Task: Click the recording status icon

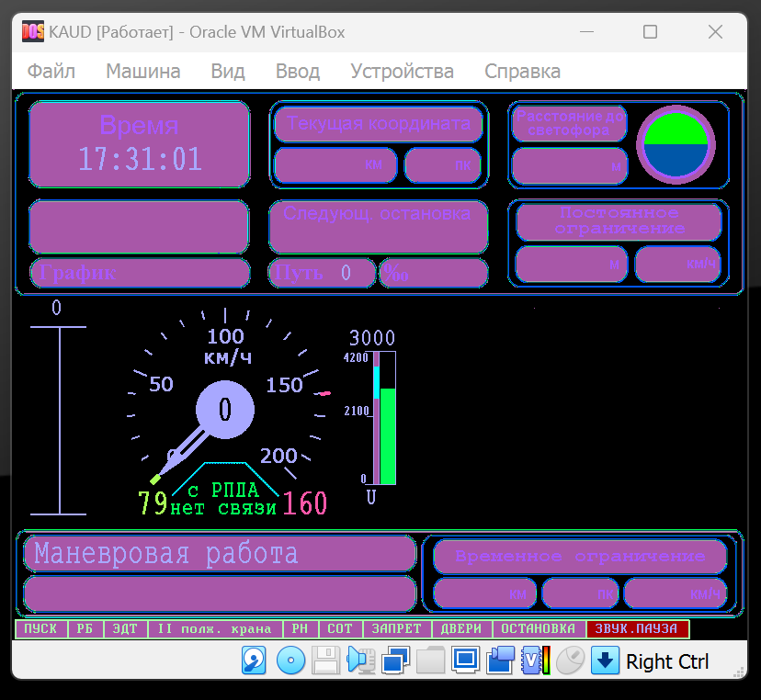Action: [x=501, y=660]
